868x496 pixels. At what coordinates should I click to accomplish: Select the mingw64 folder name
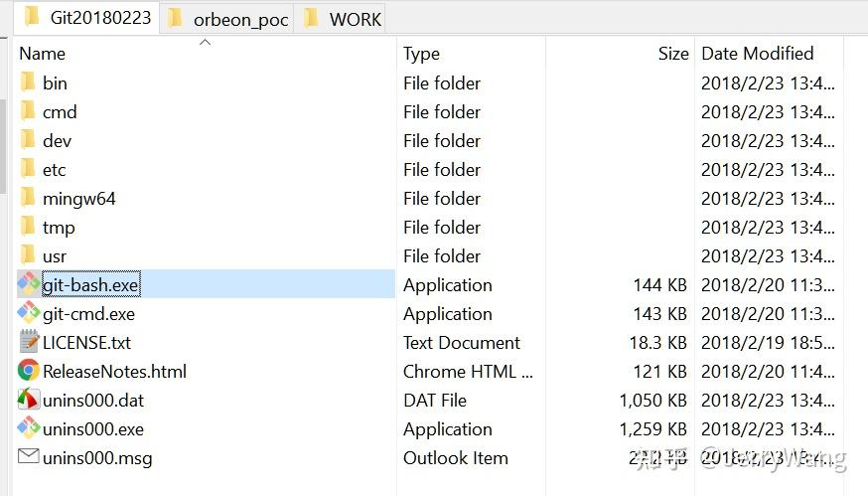[x=79, y=199]
